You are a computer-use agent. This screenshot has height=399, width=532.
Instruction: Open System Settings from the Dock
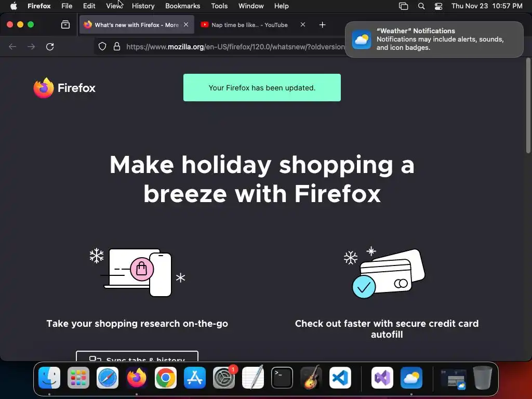pos(224,378)
